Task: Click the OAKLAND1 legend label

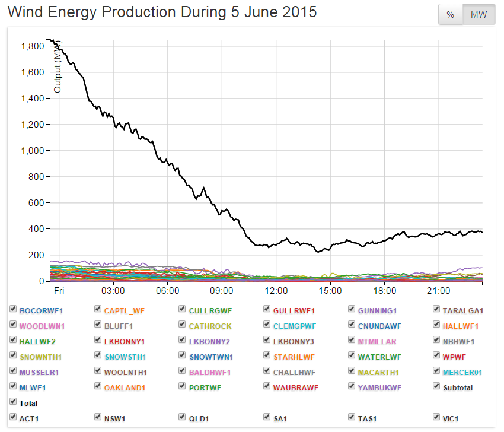Action: (124, 388)
